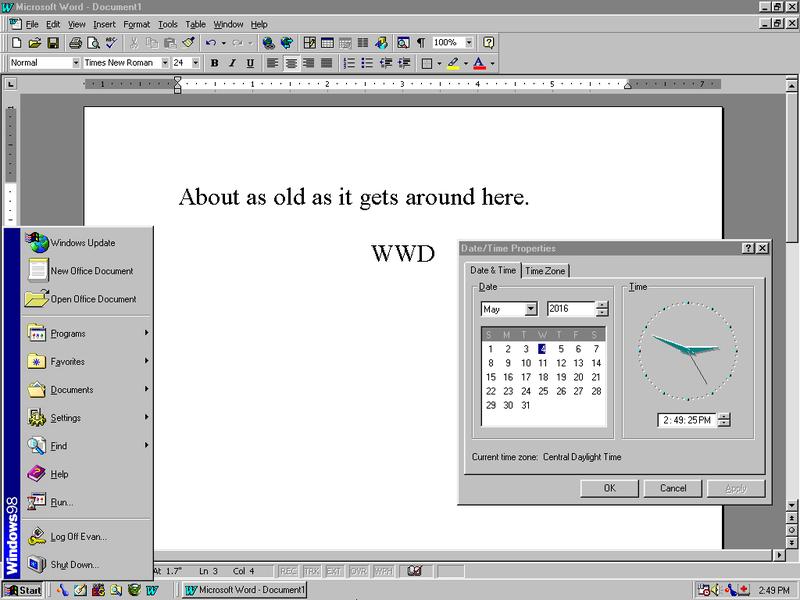Expand the Times New Roman font list
Screen dimensions: 800x600
point(165,63)
